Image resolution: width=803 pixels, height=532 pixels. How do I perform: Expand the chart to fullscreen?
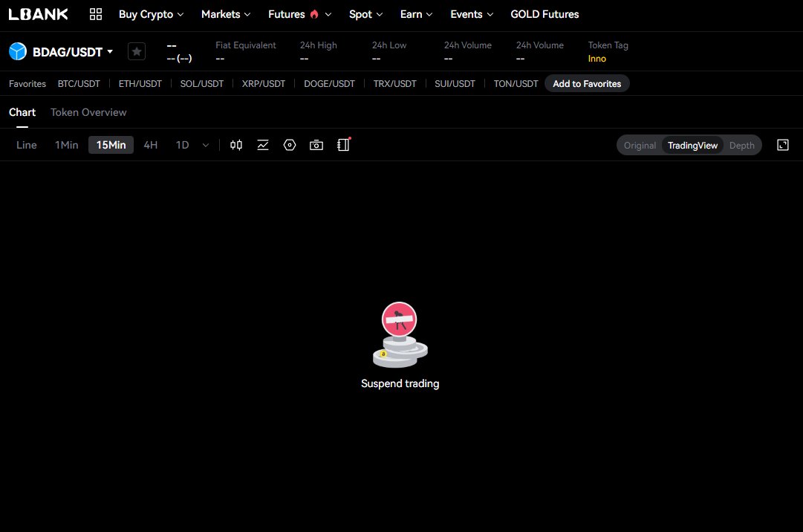tap(783, 146)
